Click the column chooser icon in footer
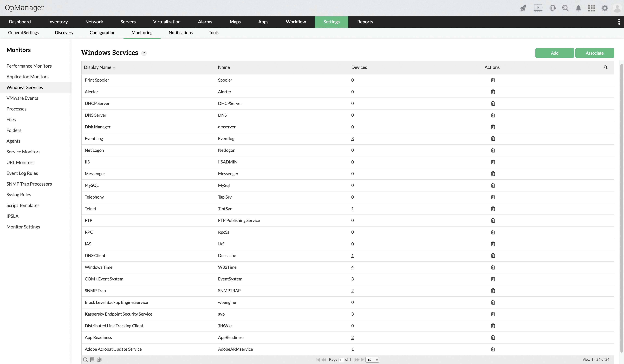 click(92, 360)
